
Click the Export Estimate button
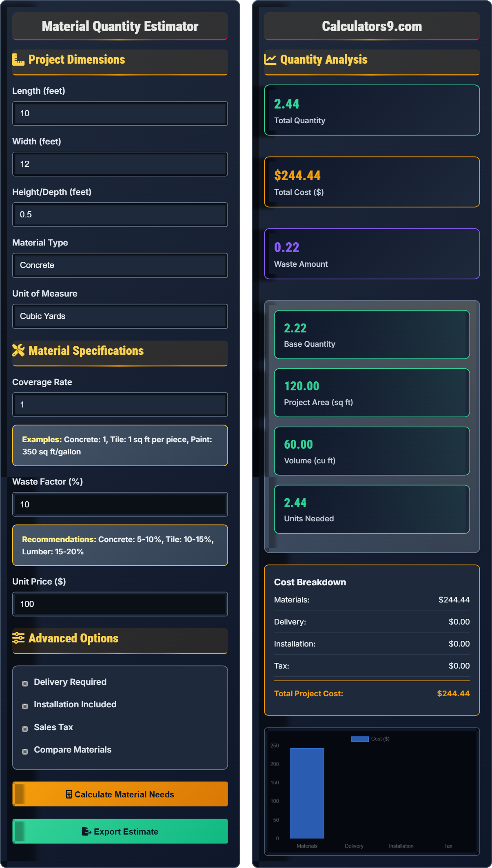click(x=120, y=831)
